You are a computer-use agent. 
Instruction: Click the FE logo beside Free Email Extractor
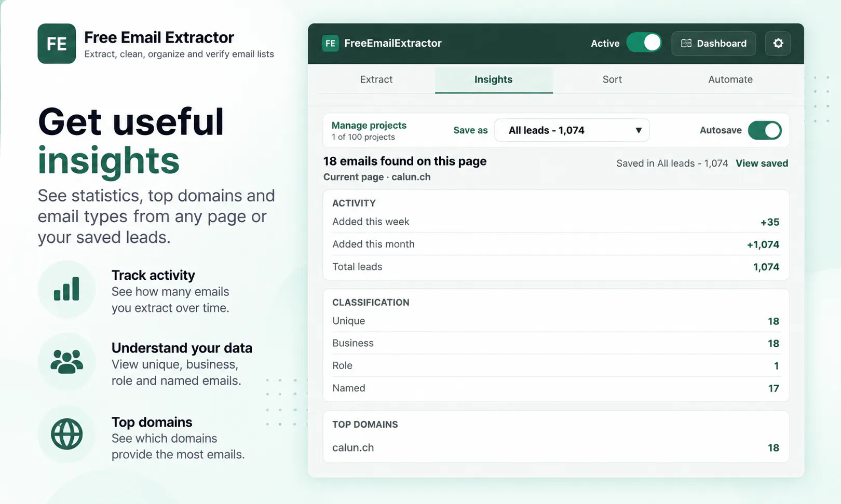pos(57,44)
